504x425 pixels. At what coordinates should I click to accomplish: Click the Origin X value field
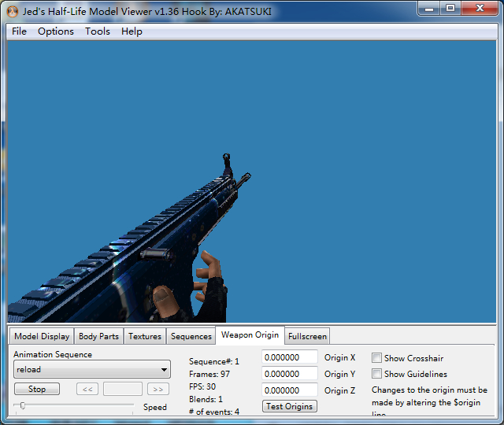point(290,357)
